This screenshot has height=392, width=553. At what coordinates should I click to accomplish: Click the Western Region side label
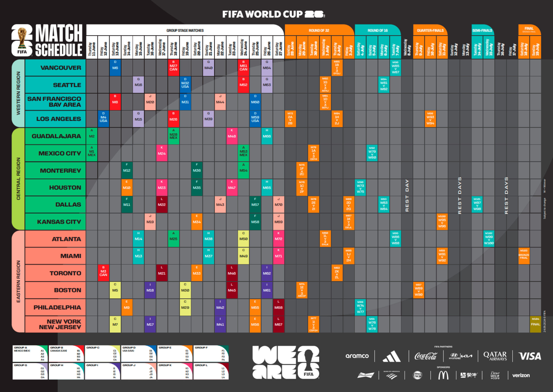coord(18,93)
